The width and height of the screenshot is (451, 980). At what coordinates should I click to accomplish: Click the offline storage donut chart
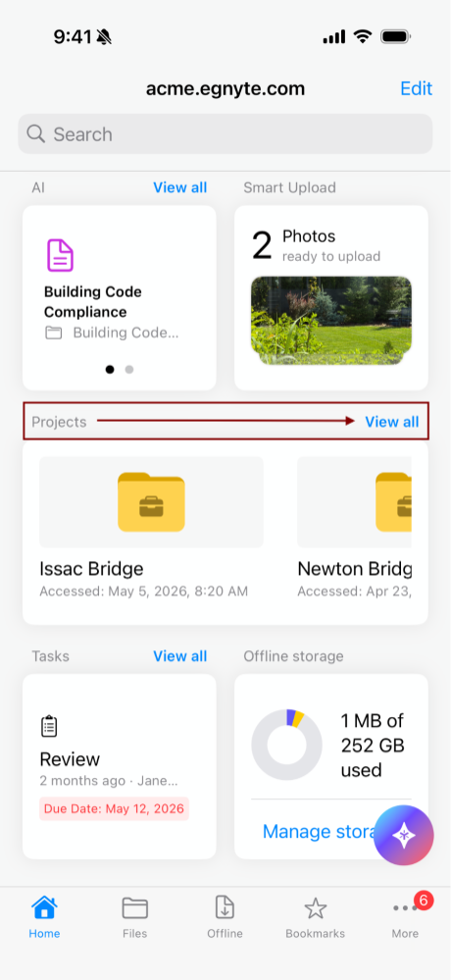click(x=286, y=745)
